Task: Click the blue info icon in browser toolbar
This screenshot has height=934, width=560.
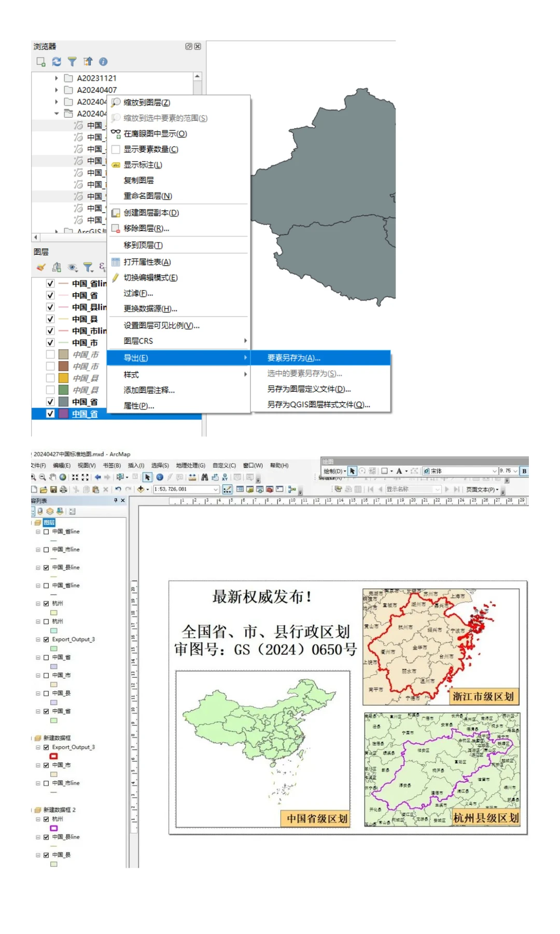Action: pyautogui.click(x=103, y=62)
